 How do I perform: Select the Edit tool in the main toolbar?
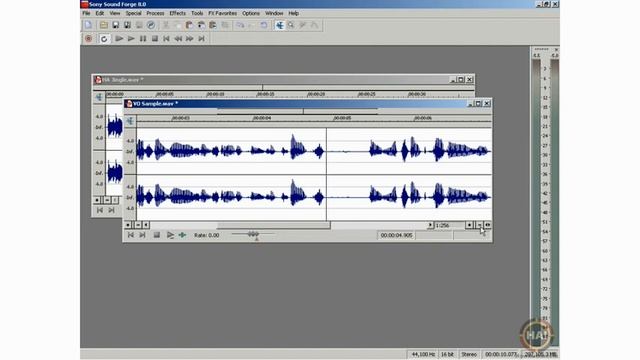(x=280, y=25)
